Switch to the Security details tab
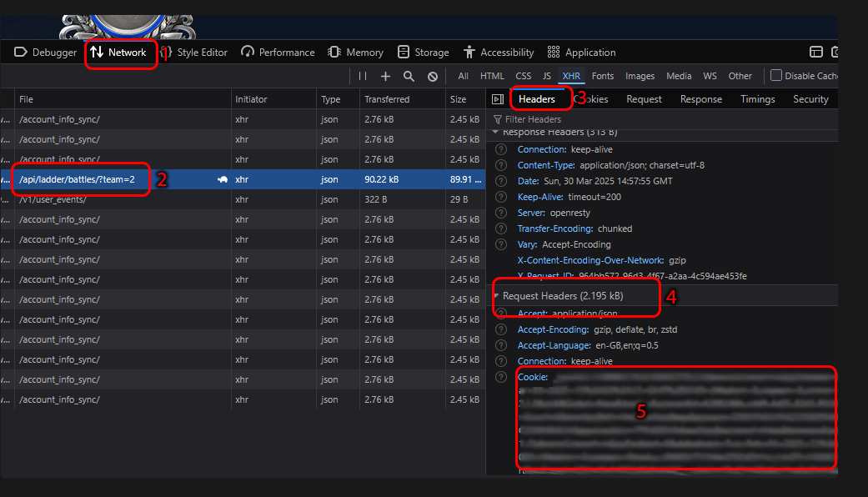 click(810, 99)
